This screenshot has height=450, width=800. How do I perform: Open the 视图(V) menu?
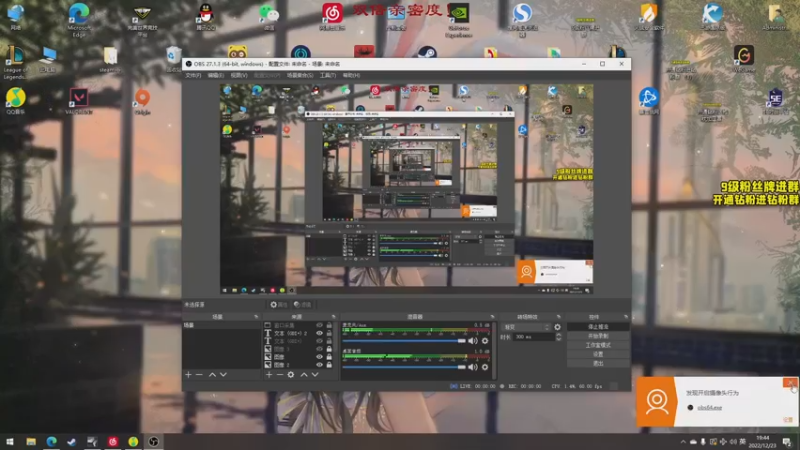point(239,76)
